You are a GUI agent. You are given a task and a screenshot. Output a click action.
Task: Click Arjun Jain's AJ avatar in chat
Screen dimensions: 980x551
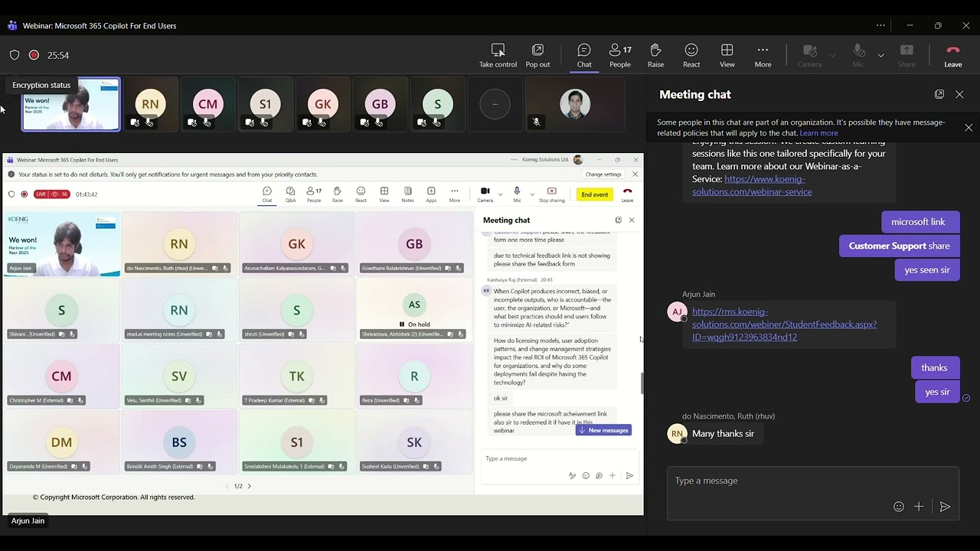click(x=677, y=311)
